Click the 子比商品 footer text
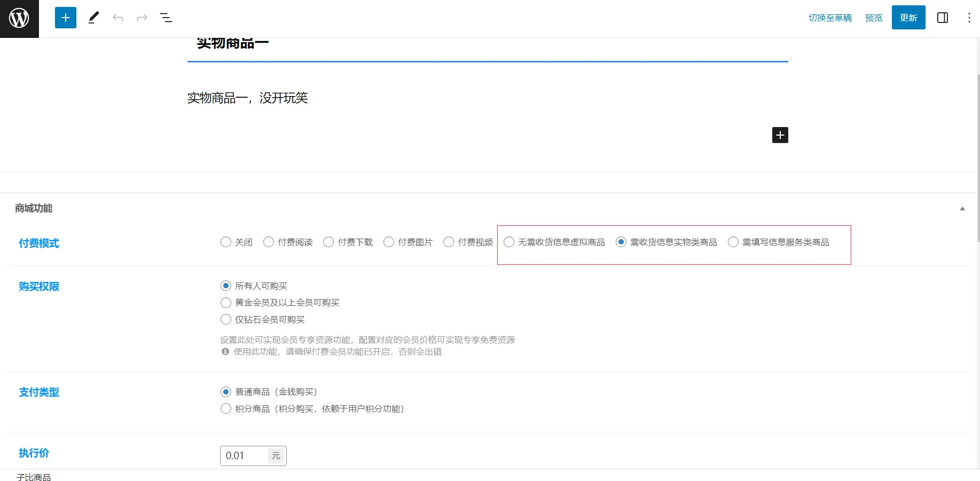This screenshot has width=980, height=481. point(34,477)
